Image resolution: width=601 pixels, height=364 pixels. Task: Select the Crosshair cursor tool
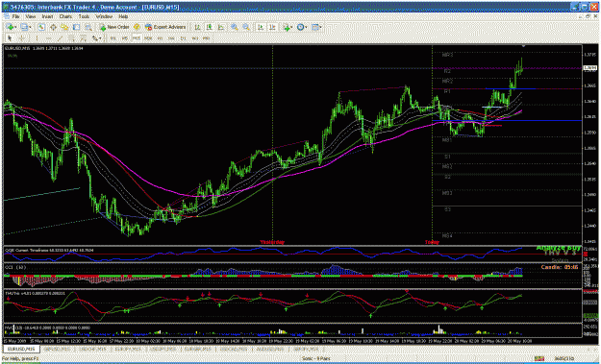coord(22,38)
